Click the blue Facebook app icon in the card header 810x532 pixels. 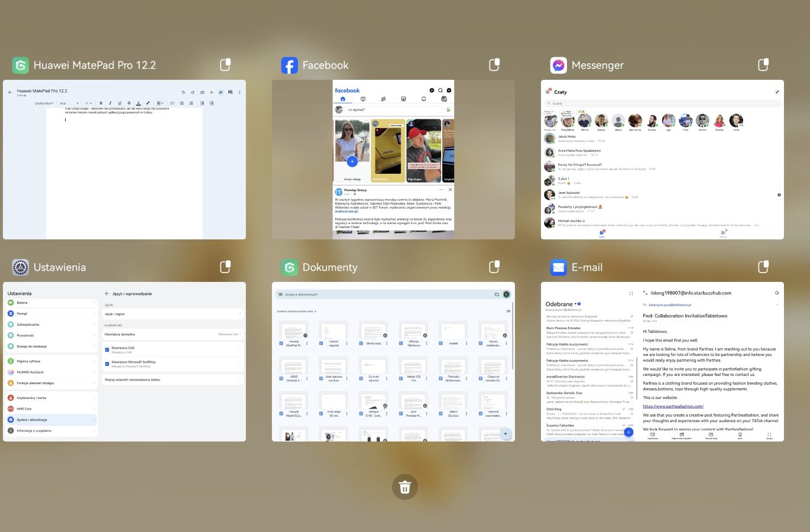click(x=289, y=65)
